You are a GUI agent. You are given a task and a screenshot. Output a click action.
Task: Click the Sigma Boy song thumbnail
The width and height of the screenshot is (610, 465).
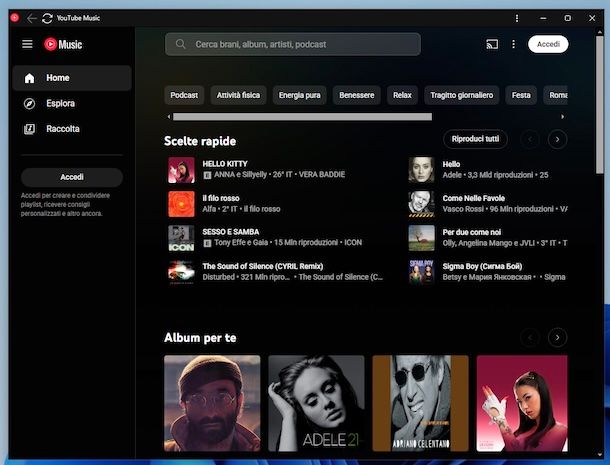click(x=421, y=272)
